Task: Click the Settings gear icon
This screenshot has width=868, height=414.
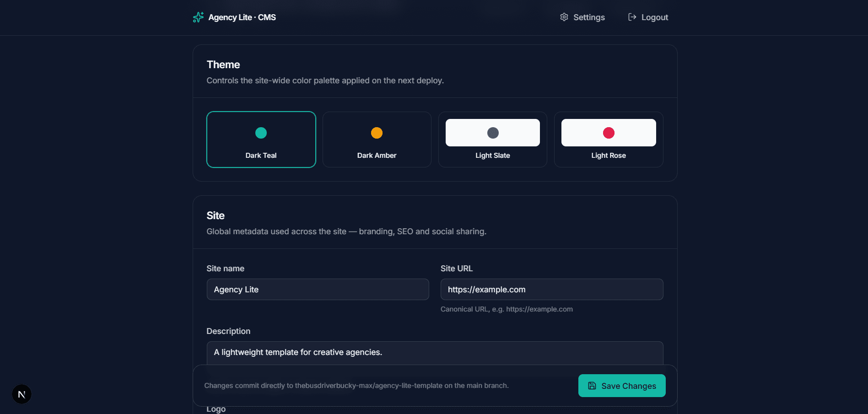Action: pyautogui.click(x=564, y=17)
